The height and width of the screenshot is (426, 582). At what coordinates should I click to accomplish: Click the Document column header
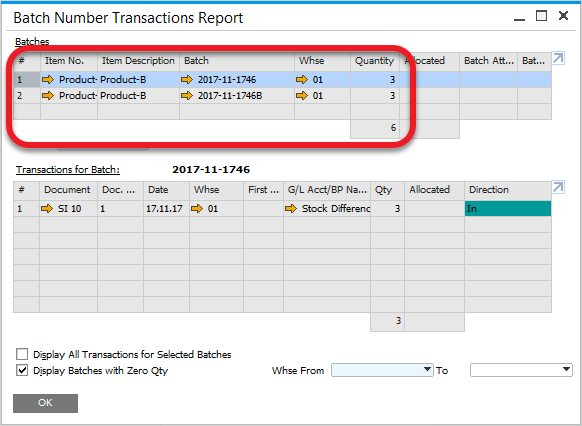[x=68, y=190]
